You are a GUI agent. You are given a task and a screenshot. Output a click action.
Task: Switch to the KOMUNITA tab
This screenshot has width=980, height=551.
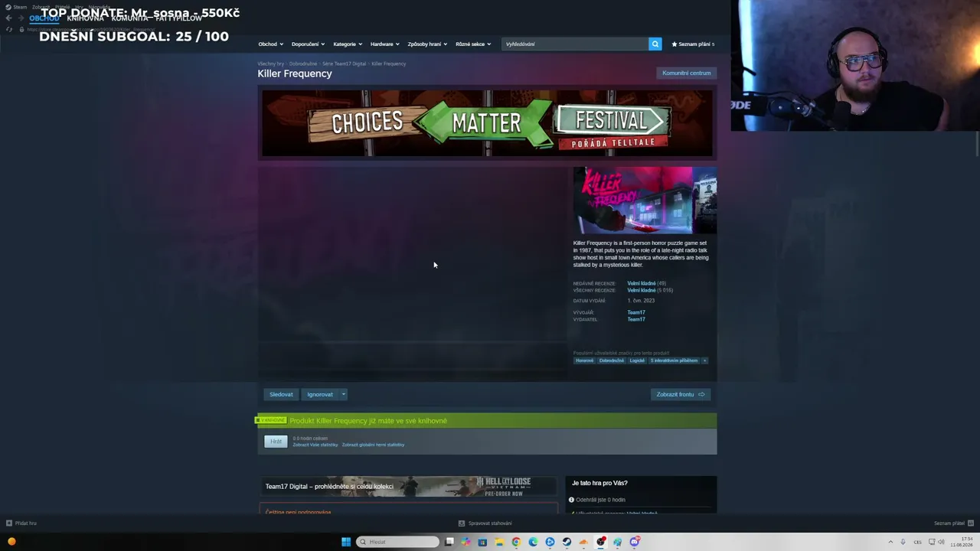[x=129, y=18]
